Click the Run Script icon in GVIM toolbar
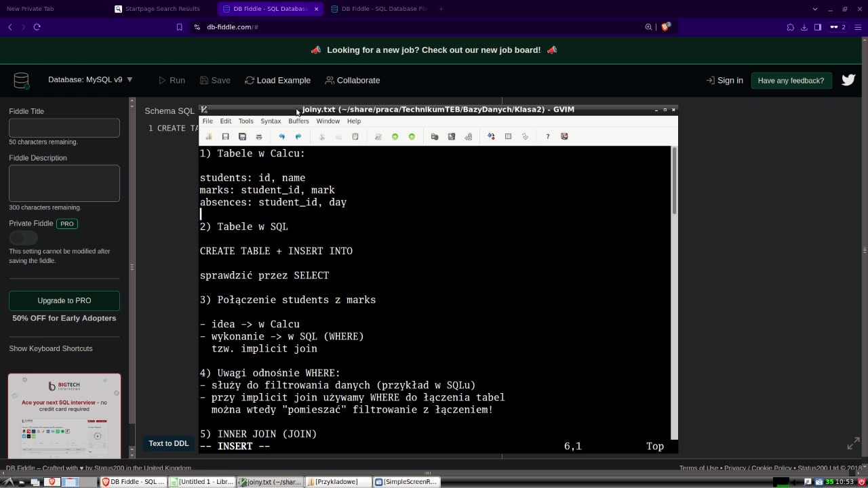 (469, 136)
